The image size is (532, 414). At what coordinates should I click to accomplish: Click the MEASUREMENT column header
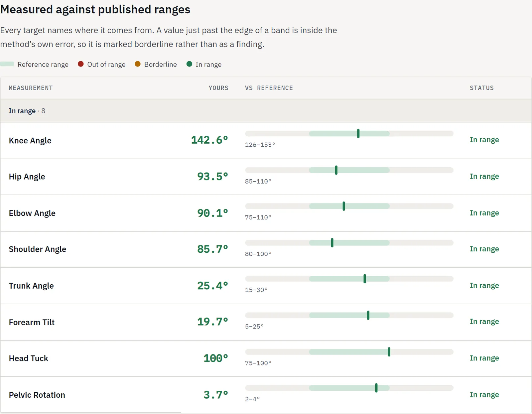[31, 88]
